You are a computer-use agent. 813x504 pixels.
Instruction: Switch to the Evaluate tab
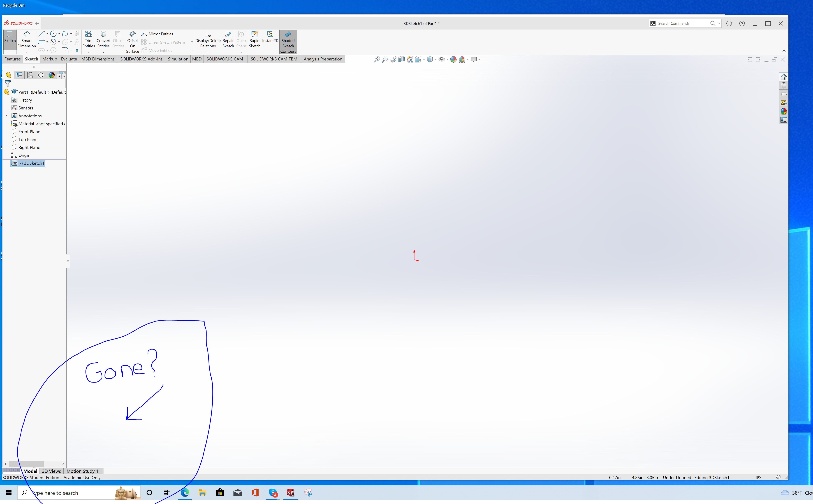[x=69, y=59]
